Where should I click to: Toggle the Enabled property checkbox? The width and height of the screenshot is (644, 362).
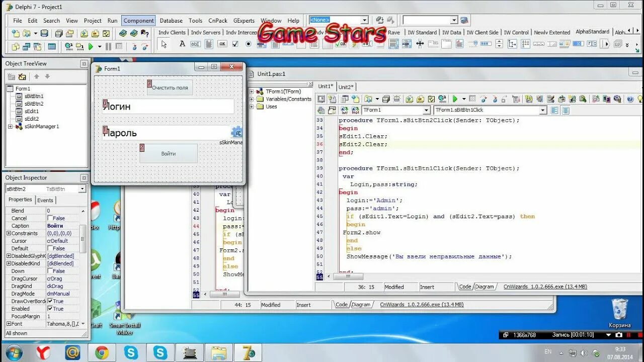[50, 309]
